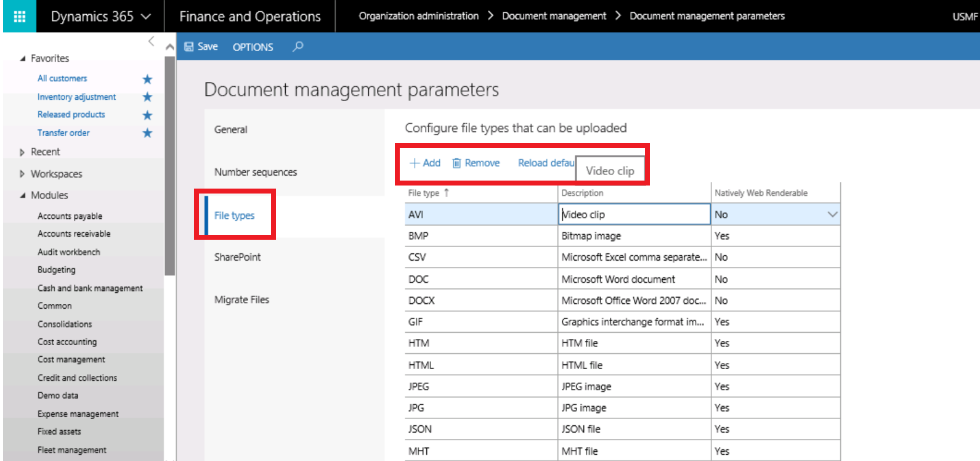
Task: Collapse the Favorites section
Action: pos(23,59)
